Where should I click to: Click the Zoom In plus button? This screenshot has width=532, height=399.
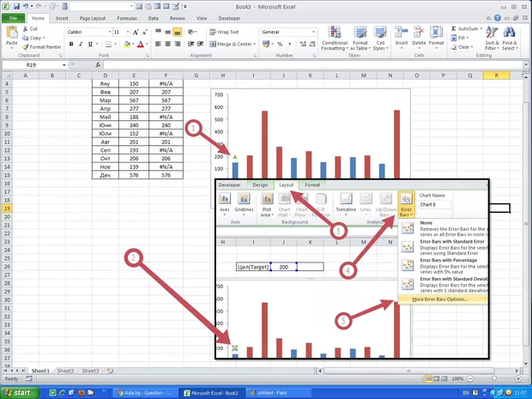[518, 378]
